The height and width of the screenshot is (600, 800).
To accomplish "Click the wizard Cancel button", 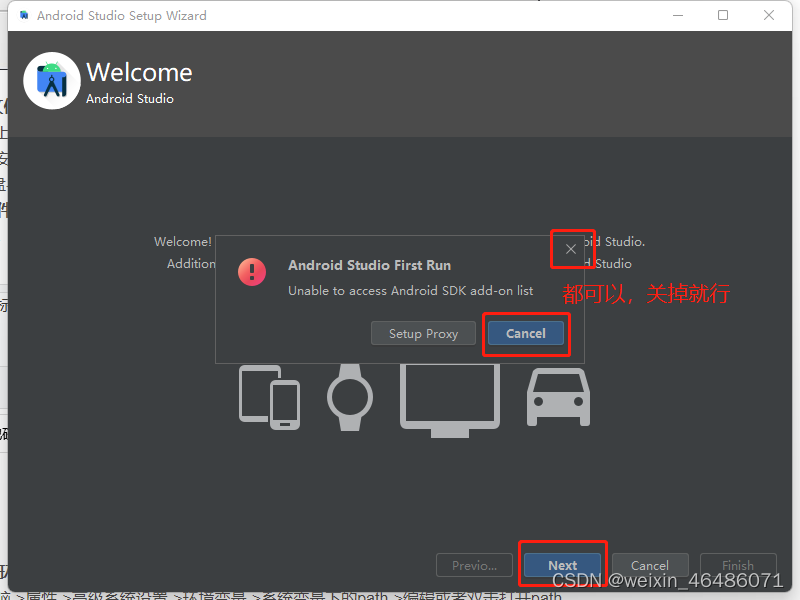I will [x=650, y=565].
